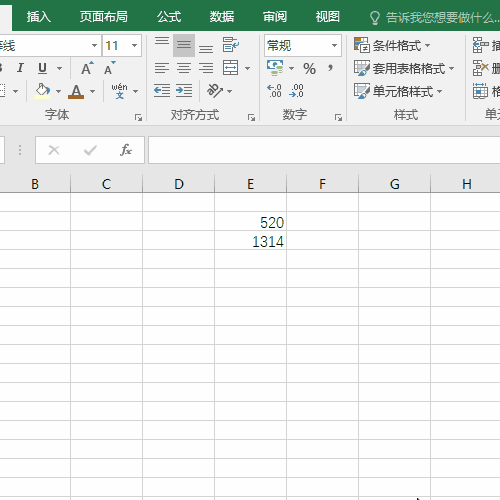Toggle middle vertical alignment

click(x=184, y=45)
